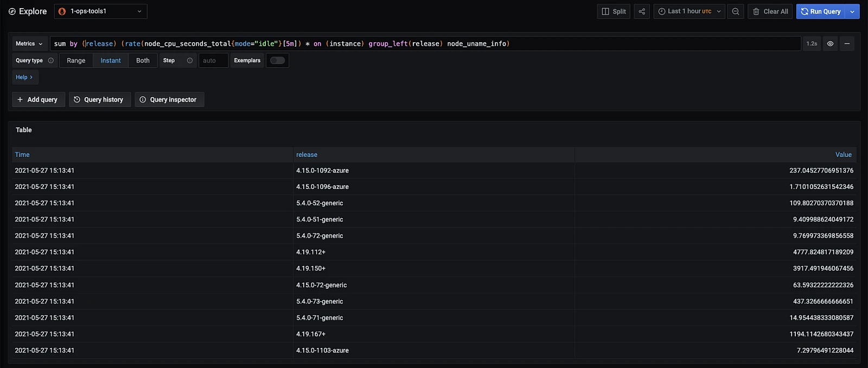Viewport: 868px width, 368px height.
Task: Remove the query with the minus icon
Action: pyautogui.click(x=847, y=43)
